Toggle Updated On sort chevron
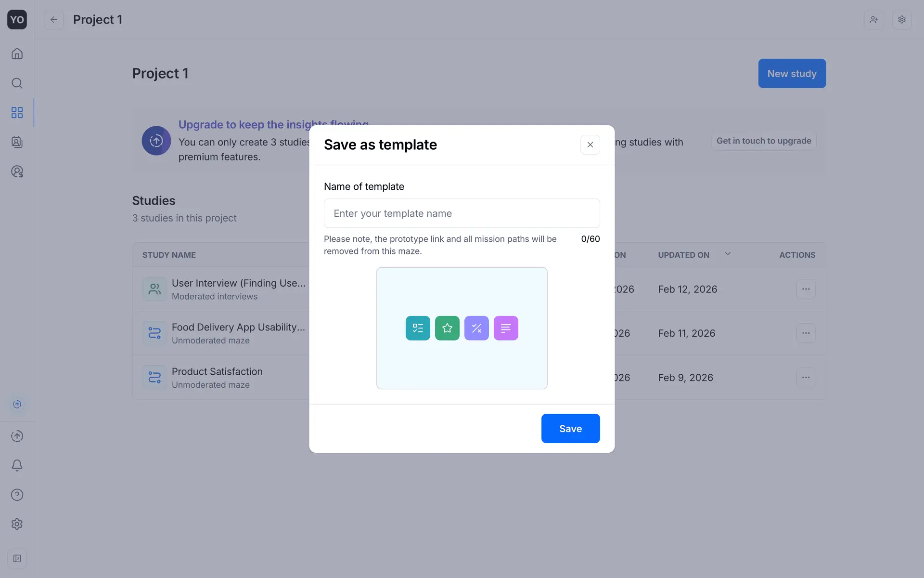Viewport: 924px width, 578px height. pyautogui.click(x=728, y=254)
